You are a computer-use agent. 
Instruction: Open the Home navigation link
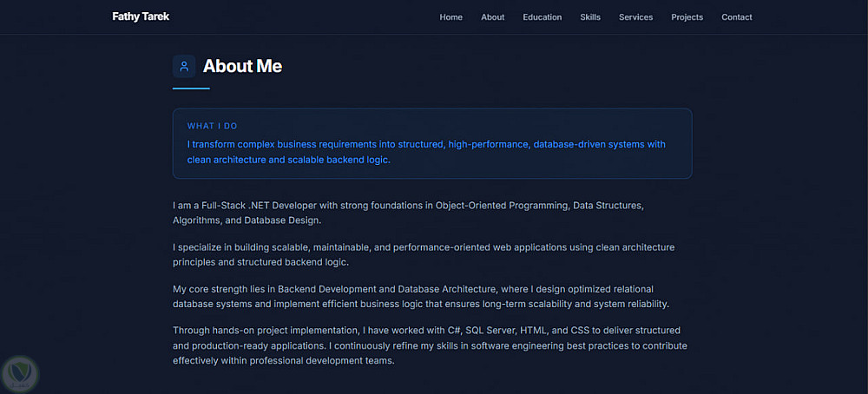(450, 17)
